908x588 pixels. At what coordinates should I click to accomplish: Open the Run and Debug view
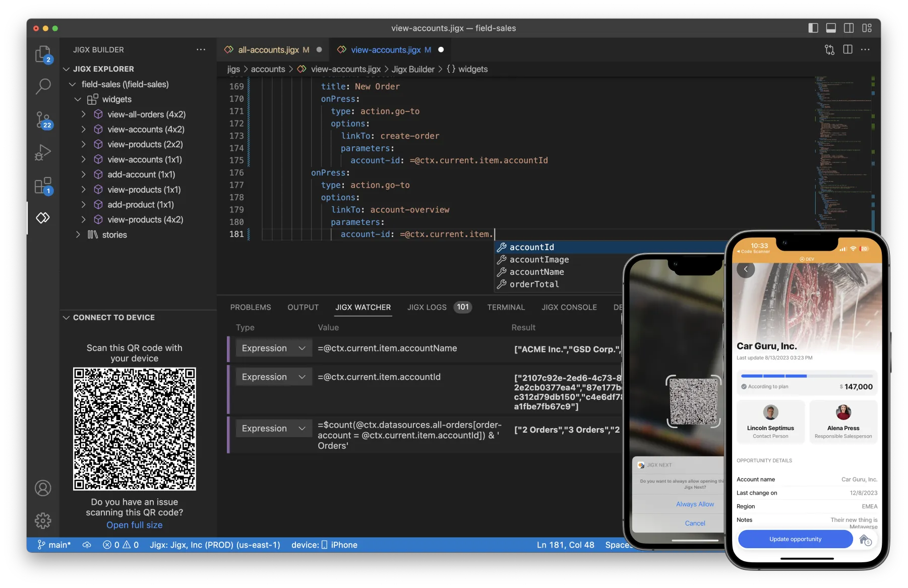pos(43,152)
